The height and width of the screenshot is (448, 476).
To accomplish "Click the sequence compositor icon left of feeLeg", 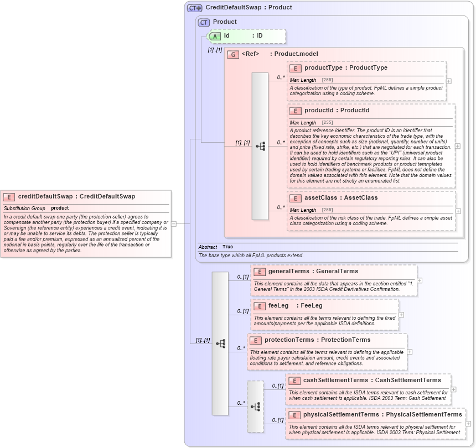I will click(x=221, y=343).
